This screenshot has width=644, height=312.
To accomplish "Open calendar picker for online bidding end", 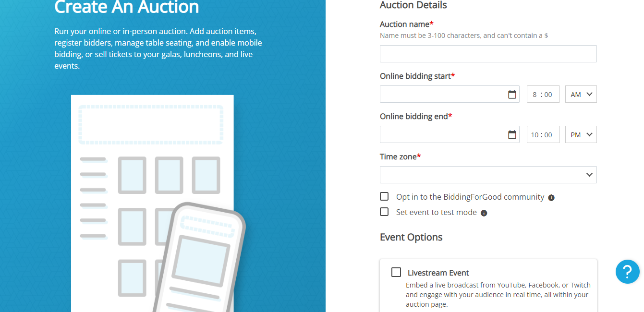I will [512, 135].
